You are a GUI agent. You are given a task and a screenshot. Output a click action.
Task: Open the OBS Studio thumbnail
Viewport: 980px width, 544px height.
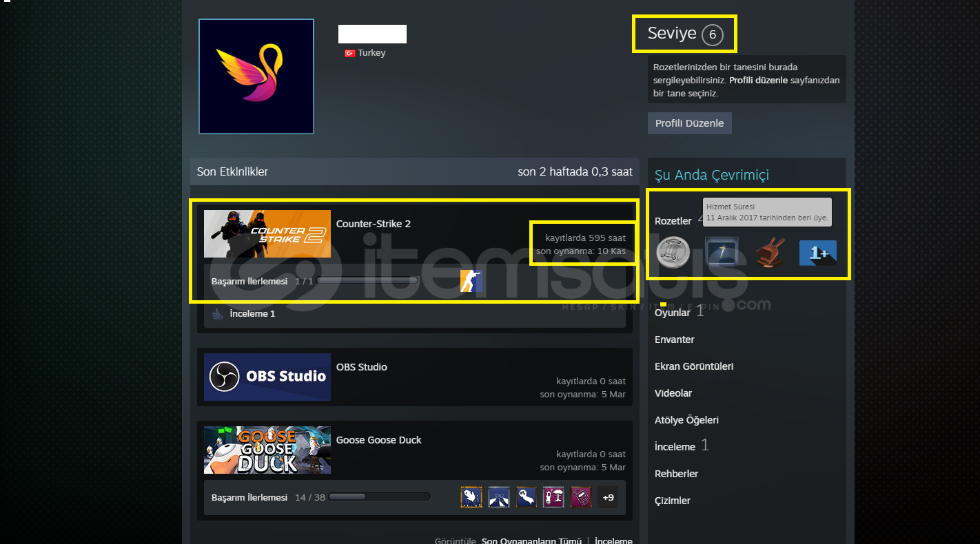pyautogui.click(x=267, y=377)
